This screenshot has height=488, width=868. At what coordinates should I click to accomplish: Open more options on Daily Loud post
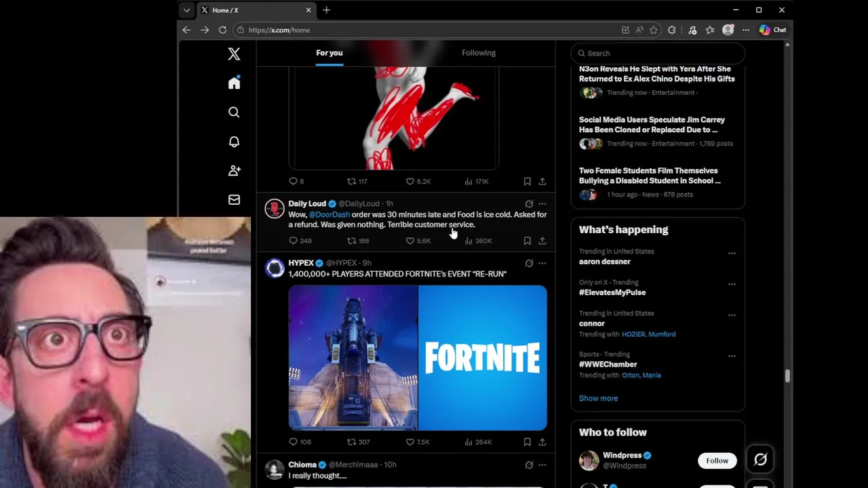542,203
